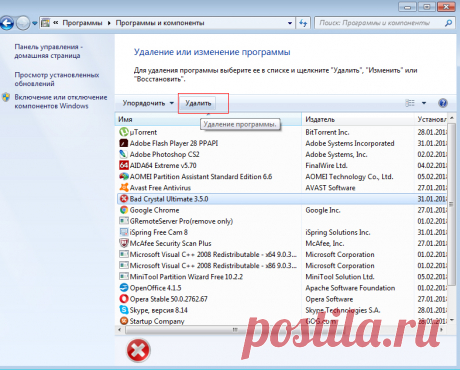Expand the chevron after Программы breadcrumb
460x370 pixels.
click(x=109, y=23)
